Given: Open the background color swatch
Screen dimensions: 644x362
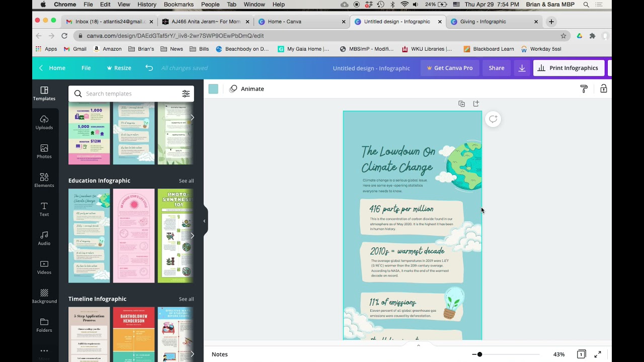Looking at the screenshot, I should pyautogui.click(x=213, y=89).
